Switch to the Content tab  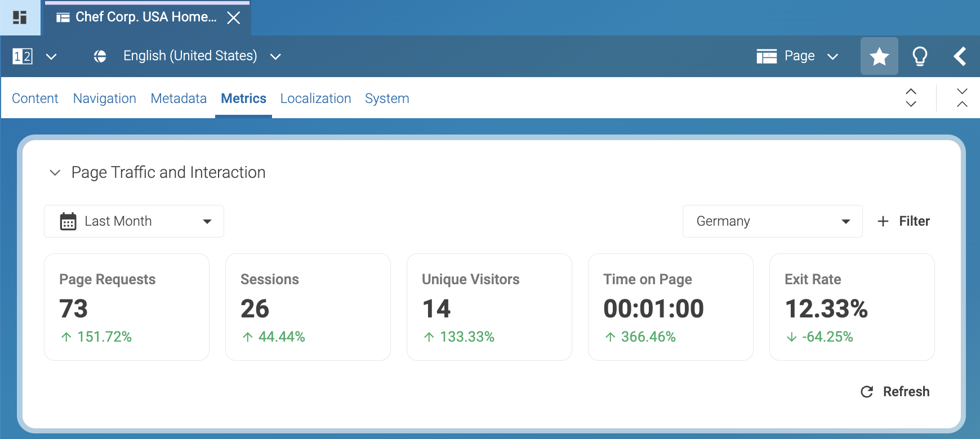pyautogui.click(x=35, y=98)
